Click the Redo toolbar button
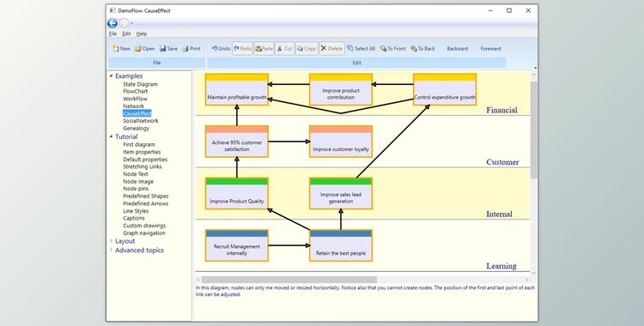Viewport: 644px width, 326px height. point(242,48)
